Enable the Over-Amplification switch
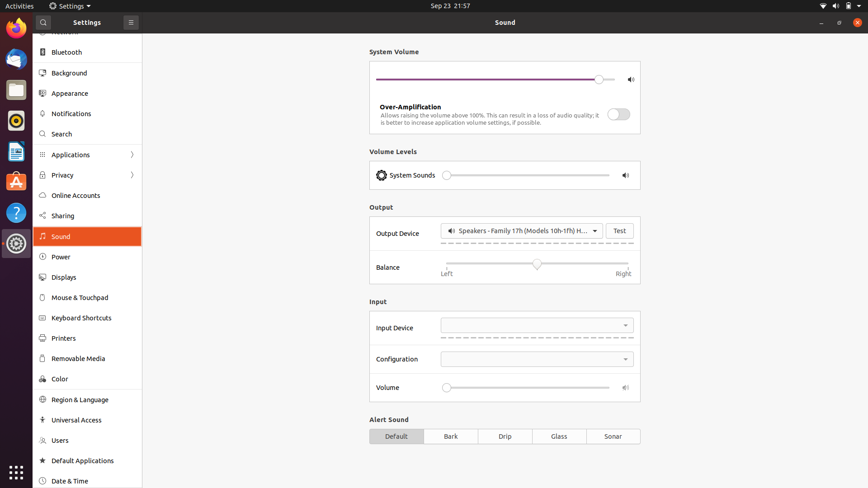Image resolution: width=868 pixels, height=488 pixels. [x=618, y=114]
